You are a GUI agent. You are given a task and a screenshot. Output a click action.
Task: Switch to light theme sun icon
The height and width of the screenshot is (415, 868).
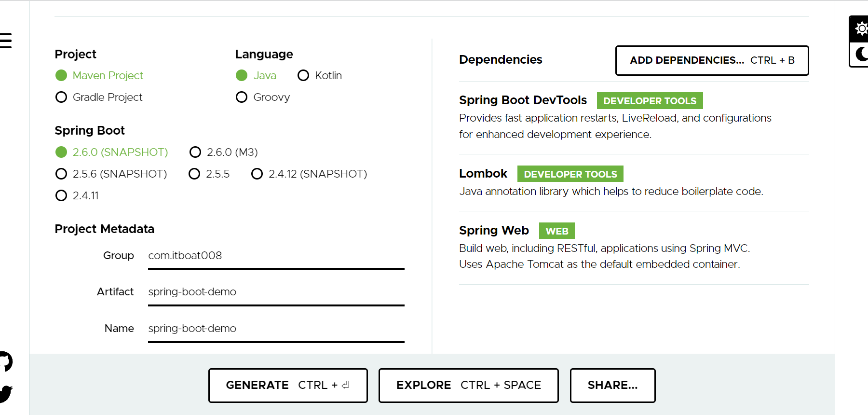click(x=861, y=29)
